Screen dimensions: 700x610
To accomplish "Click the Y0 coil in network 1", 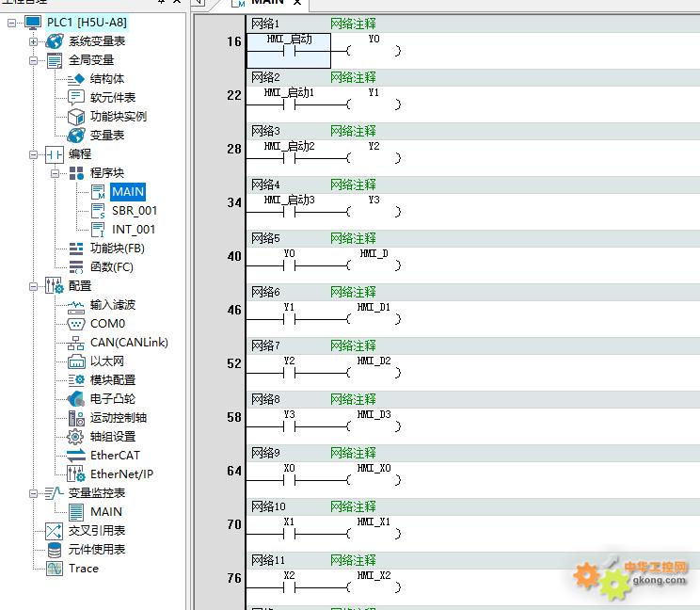I will coord(374,51).
